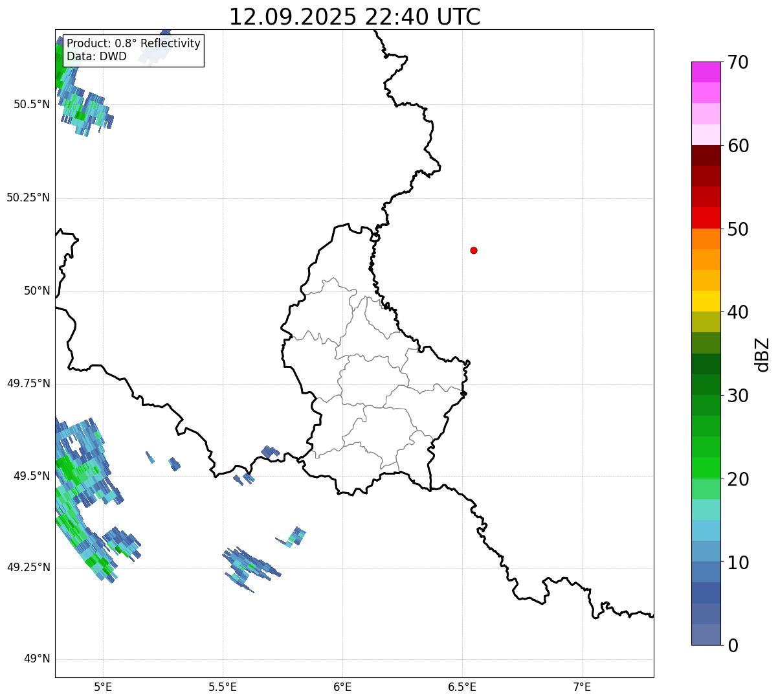Click the '5.5°E' longitude label
The height and width of the screenshot is (700, 778).
tap(223, 686)
